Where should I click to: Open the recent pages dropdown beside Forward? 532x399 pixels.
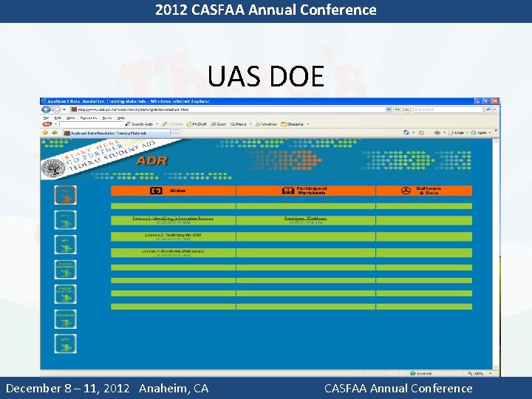click(64, 109)
